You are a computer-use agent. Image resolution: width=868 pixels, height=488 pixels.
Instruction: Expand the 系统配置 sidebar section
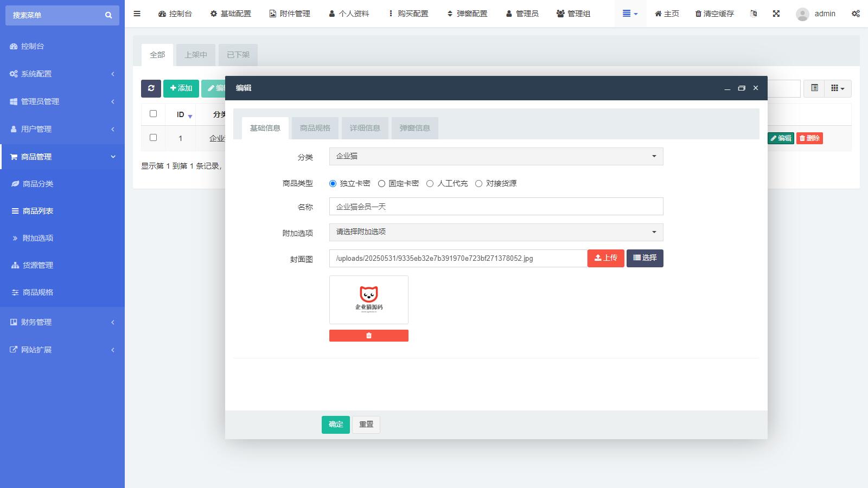[62, 74]
